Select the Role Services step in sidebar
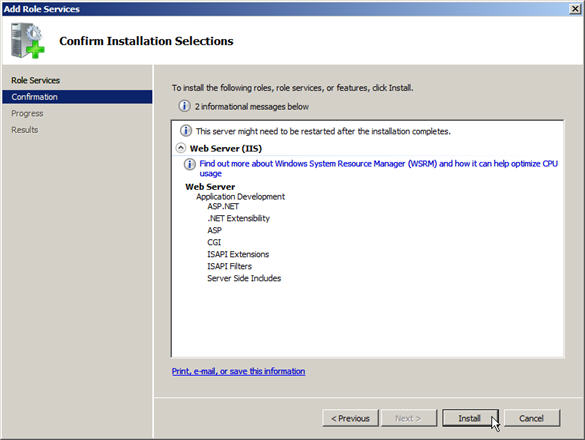The width and height of the screenshot is (585, 440). click(36, 80)
